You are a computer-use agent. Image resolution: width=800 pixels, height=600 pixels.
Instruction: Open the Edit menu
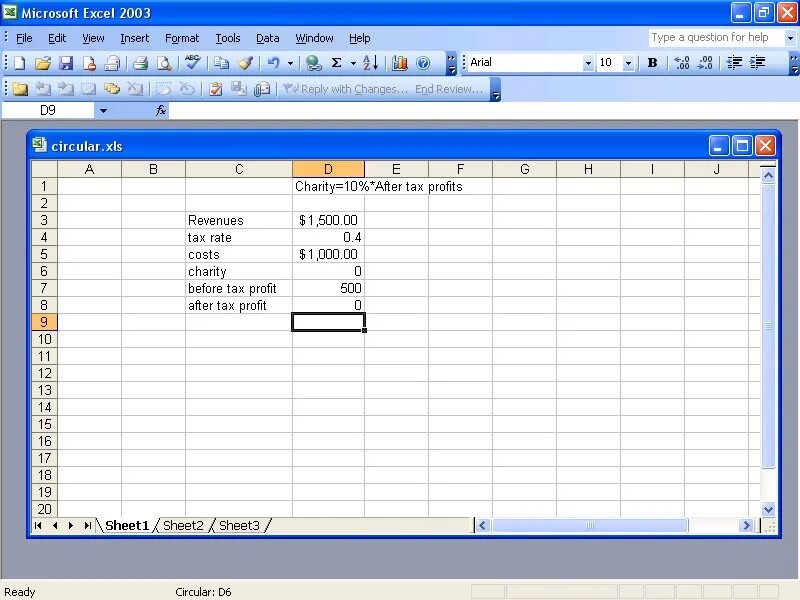pyautogui.click(x=57, y=38)
